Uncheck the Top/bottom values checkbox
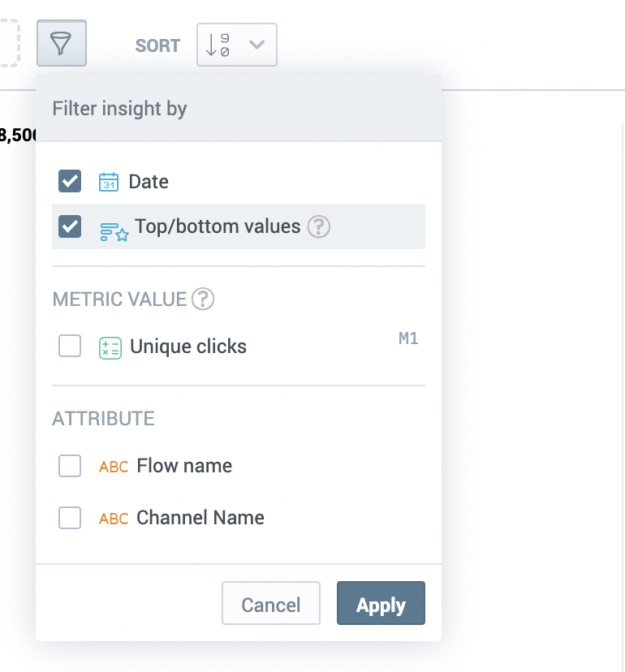 (70, 226)
